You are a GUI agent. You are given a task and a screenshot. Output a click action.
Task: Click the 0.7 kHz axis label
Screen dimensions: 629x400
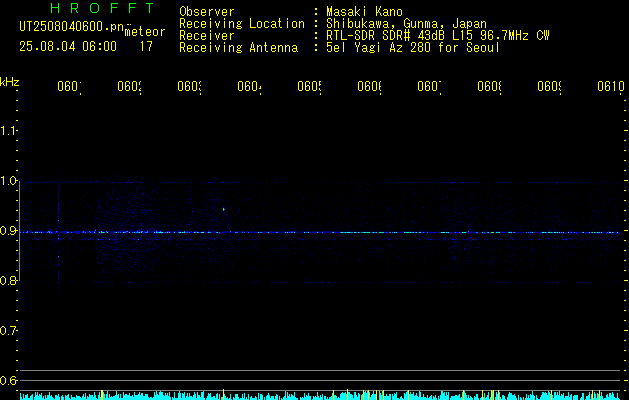[x=8, y=331]
